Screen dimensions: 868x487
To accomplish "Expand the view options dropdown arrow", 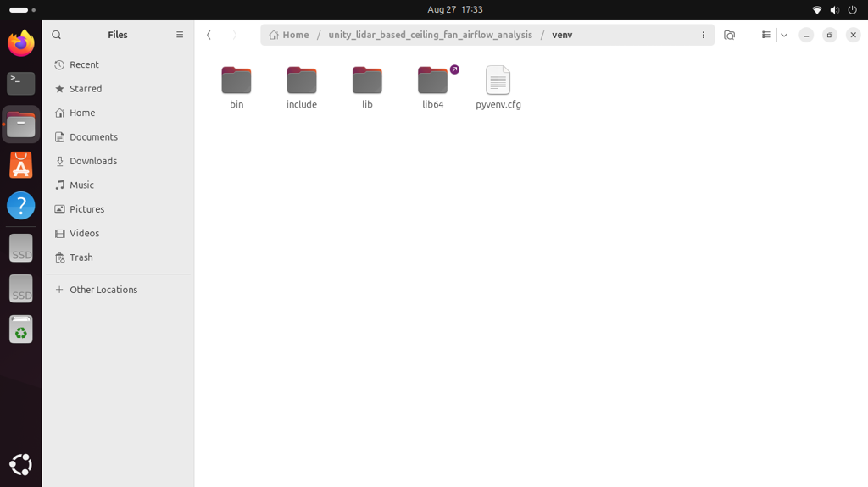I will tap(784, 35).
